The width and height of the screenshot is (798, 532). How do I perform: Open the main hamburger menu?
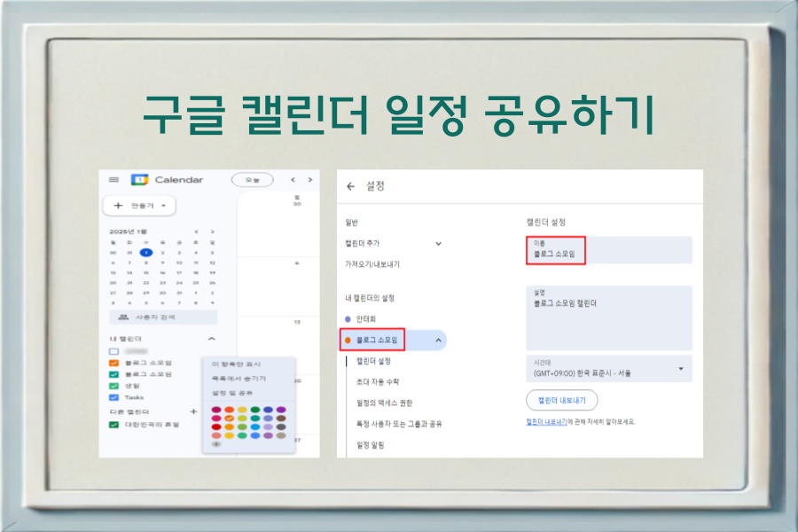coord(114,180)
